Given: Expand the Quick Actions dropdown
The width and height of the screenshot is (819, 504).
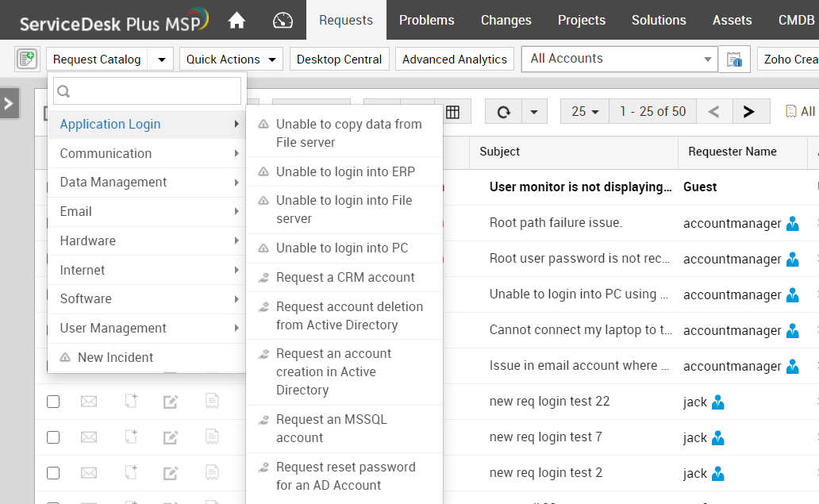Looking at the screenshot, I should (x=231, y=60).
